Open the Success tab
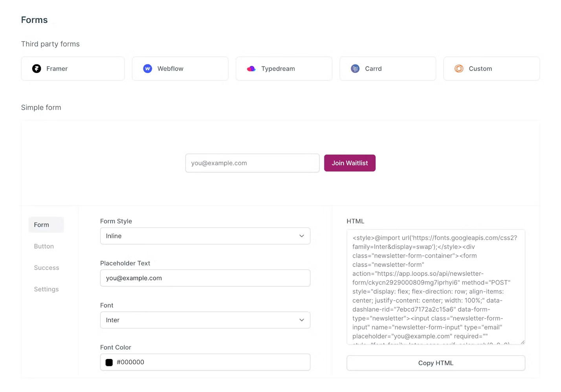 (46, 268)
